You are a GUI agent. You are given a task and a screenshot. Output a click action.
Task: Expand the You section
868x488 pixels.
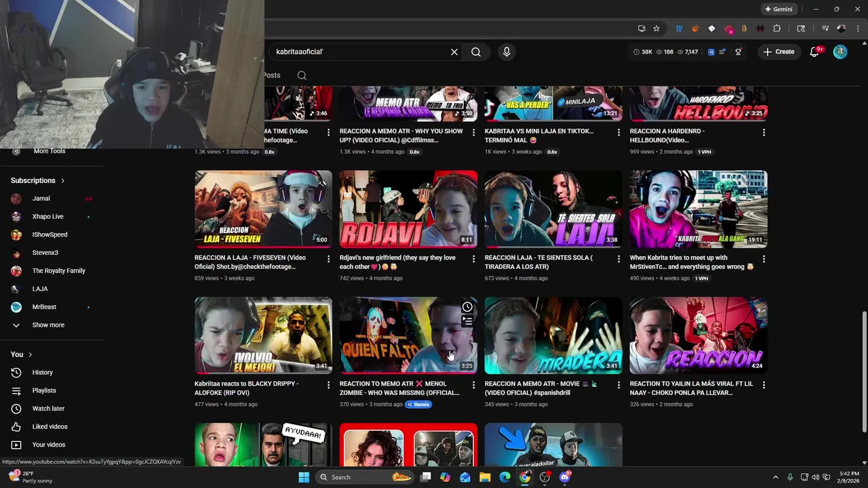click(22, 354)
